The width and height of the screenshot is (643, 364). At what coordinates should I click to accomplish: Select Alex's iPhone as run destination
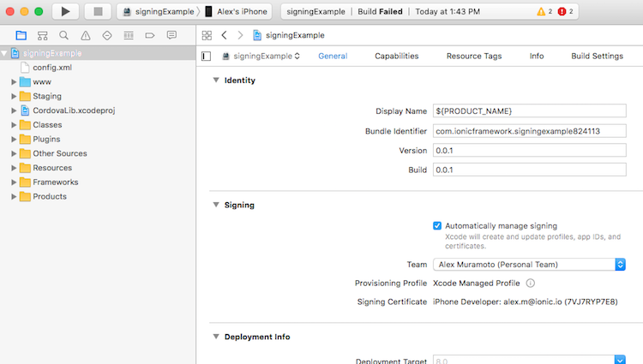coord(235,11)
